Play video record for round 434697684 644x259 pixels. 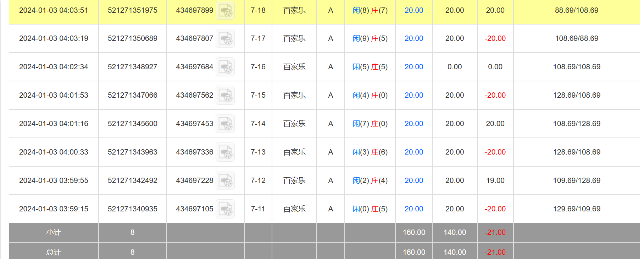(225, 67)
